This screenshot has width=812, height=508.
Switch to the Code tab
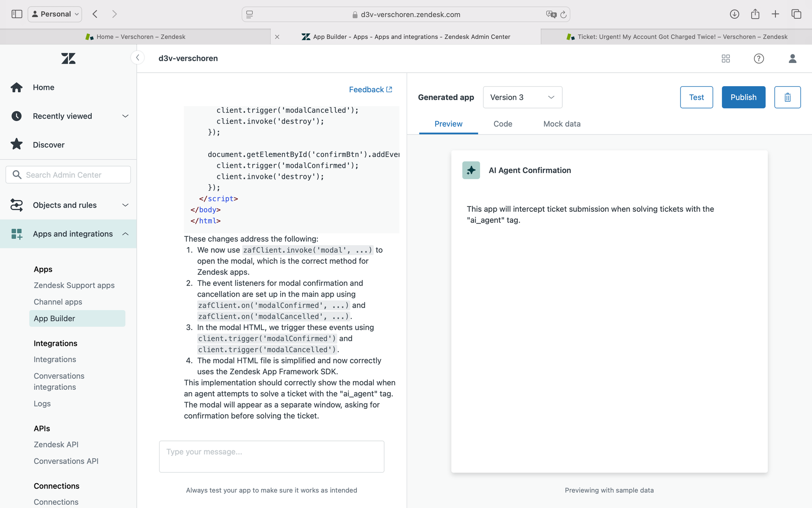tap(503, 124)
